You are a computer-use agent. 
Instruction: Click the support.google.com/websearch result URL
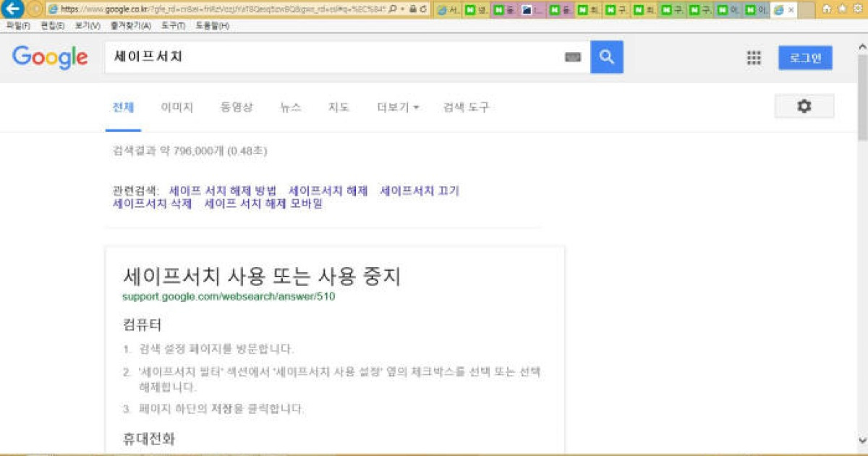coord(229,297)
